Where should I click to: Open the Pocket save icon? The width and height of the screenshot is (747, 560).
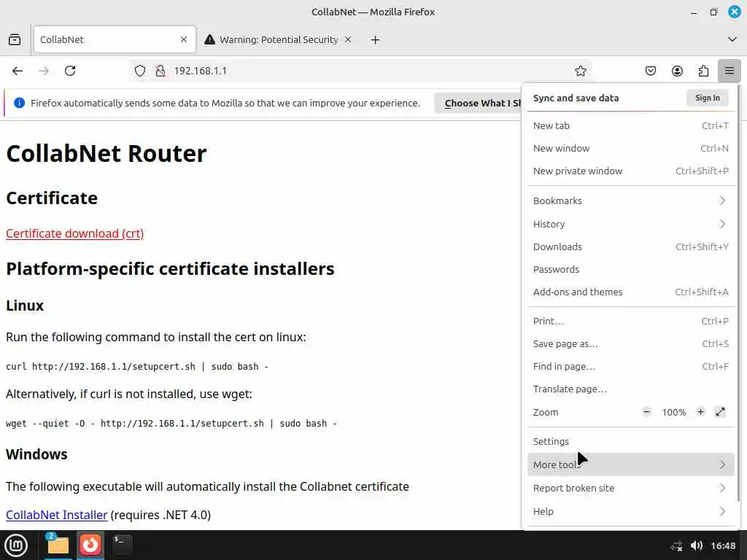coord(650,71)
